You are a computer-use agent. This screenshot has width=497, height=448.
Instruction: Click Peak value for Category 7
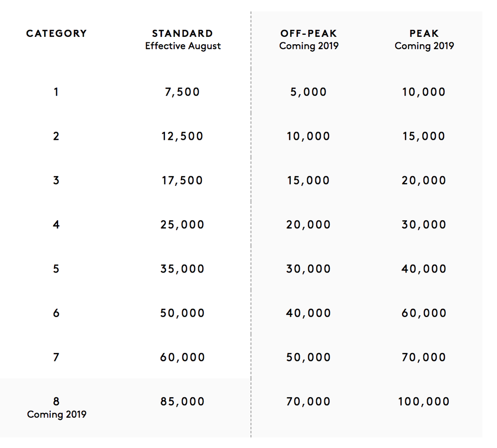pos(424,358)
